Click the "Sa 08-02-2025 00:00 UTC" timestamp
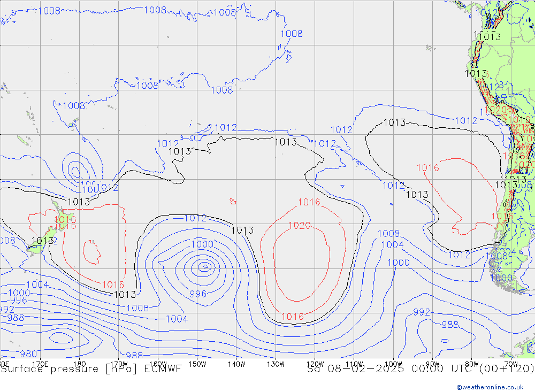 (392, 369)
